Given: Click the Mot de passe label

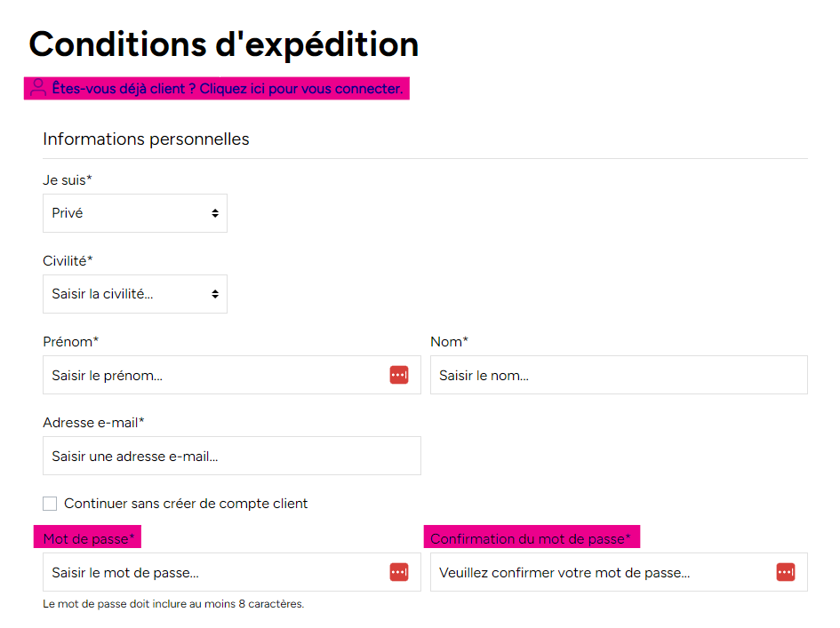Looking at the screenshot, I should (x=88, y=538).
